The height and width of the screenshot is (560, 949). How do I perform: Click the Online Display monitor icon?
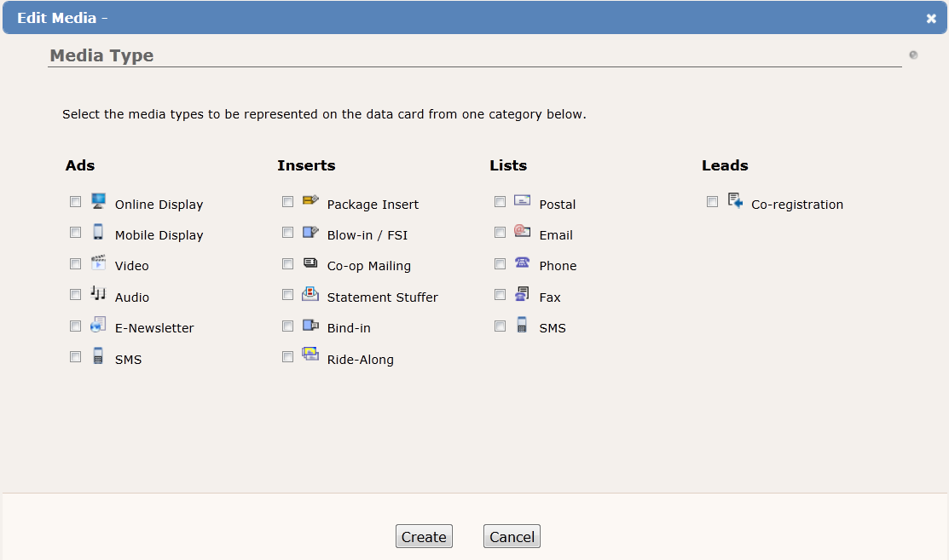pyautogui.click(x=99, y=202)
